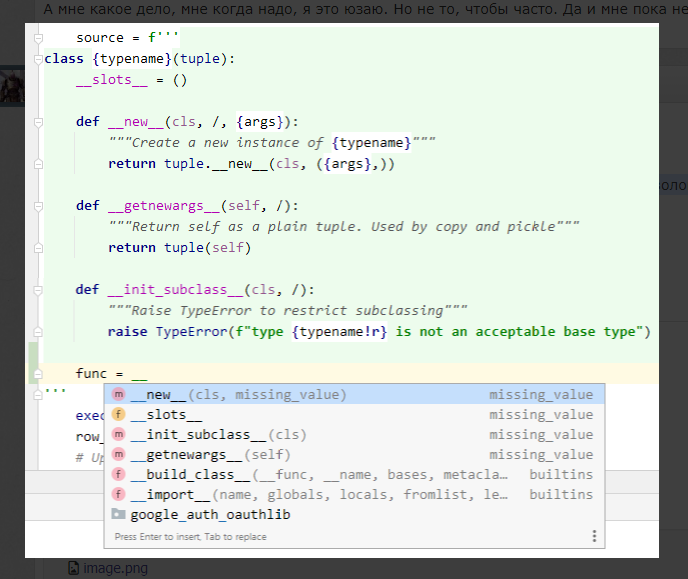Click fold marker at func = __ line
The image size is (688, 579).
click(39, 374)
